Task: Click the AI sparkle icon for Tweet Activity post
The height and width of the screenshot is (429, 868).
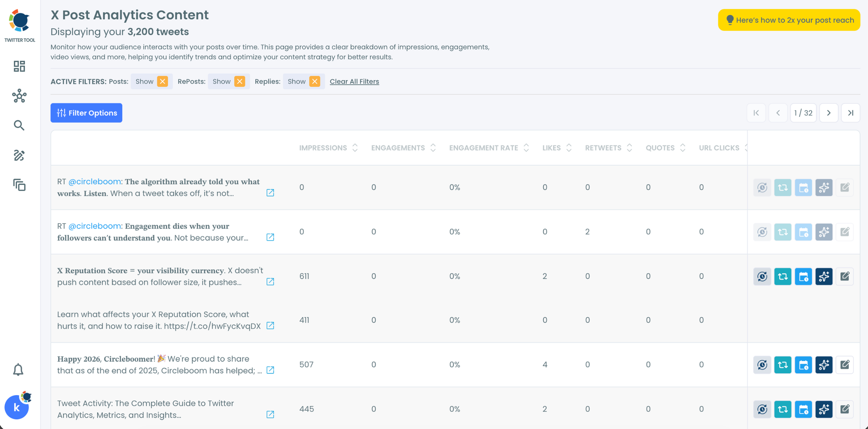Action: coord(824,409)
